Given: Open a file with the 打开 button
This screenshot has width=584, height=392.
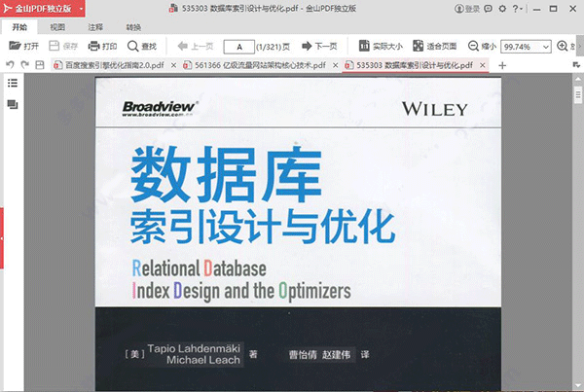Looking at the screenshot, I should click(x=23, y=46).
